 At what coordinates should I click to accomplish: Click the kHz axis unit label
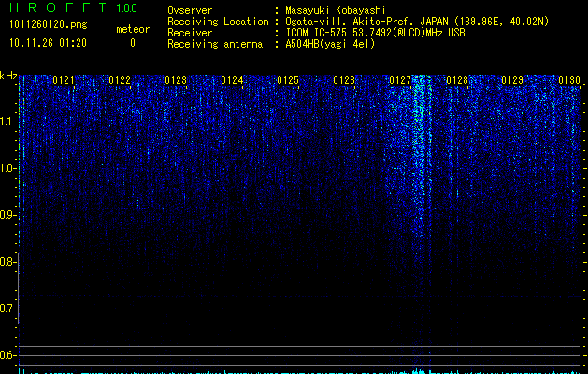click(x=8, y=76)
